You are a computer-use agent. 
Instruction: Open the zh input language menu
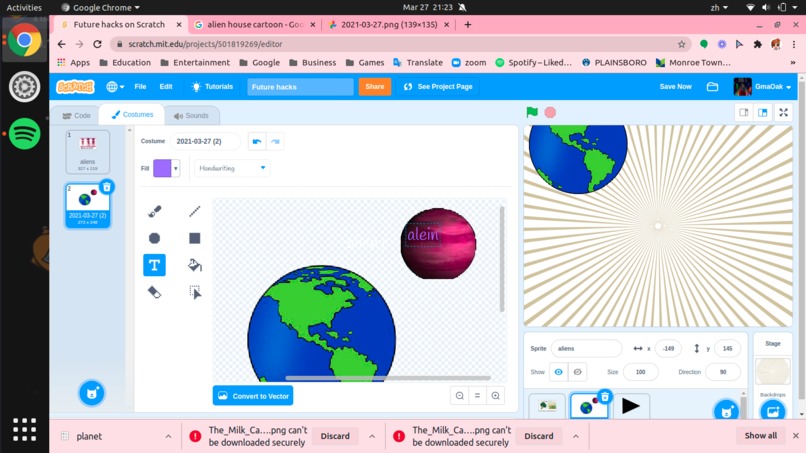tap(719, 7)
